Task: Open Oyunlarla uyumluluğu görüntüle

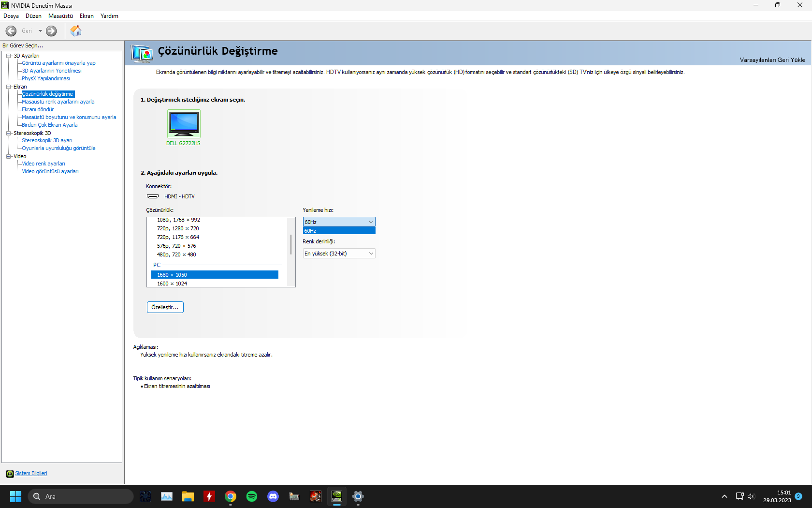Action: click(x=58, y=148)
